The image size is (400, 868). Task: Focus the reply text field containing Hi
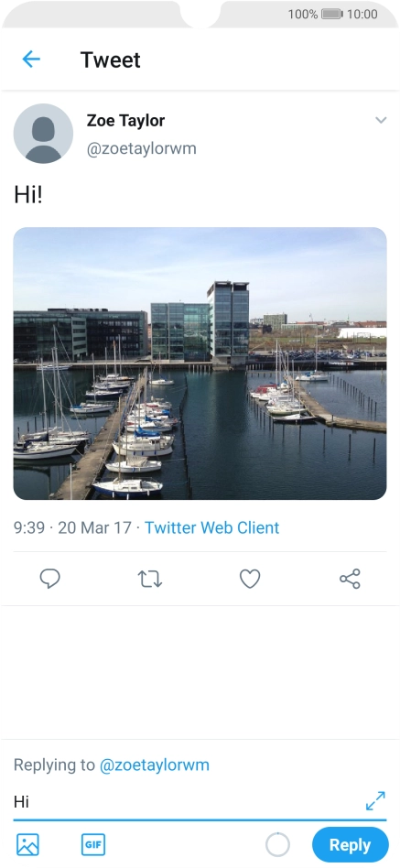tap(189, 801)
